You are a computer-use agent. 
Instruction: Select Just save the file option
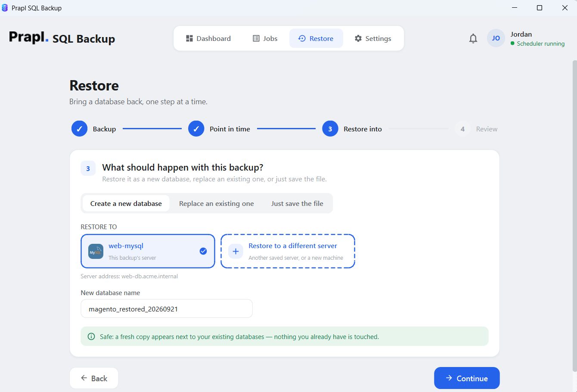tap(297, 203)
